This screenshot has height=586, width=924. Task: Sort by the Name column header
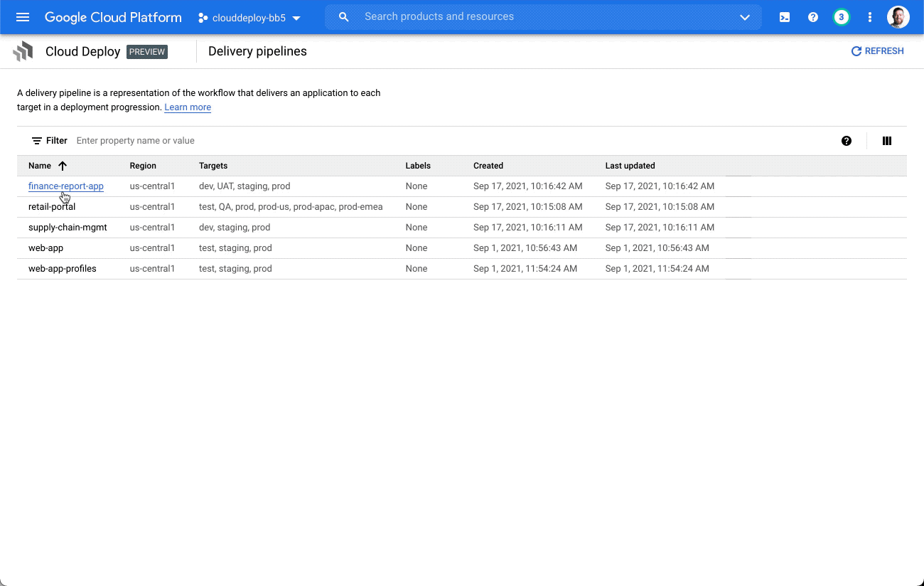click(x=40, y=166)
